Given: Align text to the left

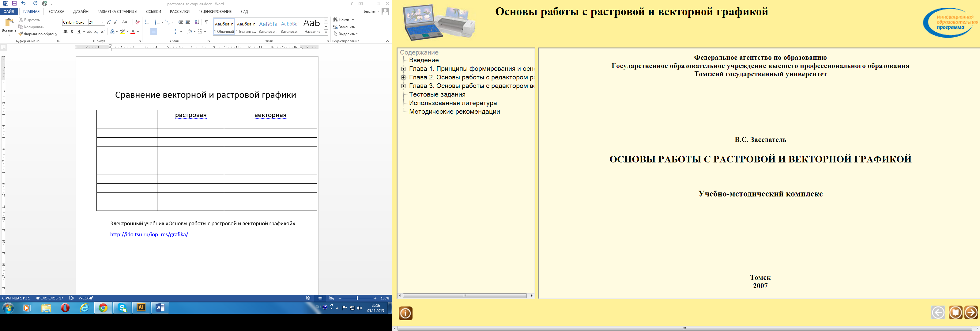Looking at the screenshot, I should click(x=147, y=32).
